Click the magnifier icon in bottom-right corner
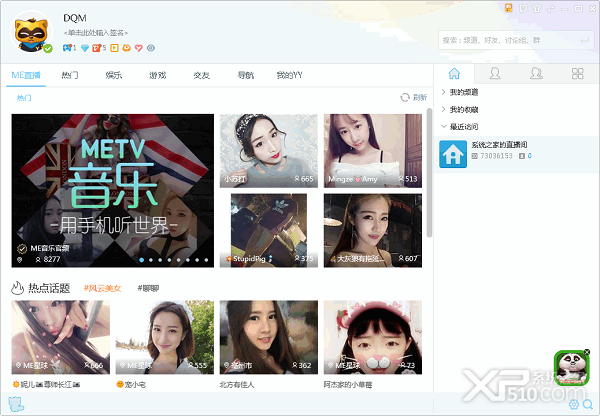 point(588,404)
